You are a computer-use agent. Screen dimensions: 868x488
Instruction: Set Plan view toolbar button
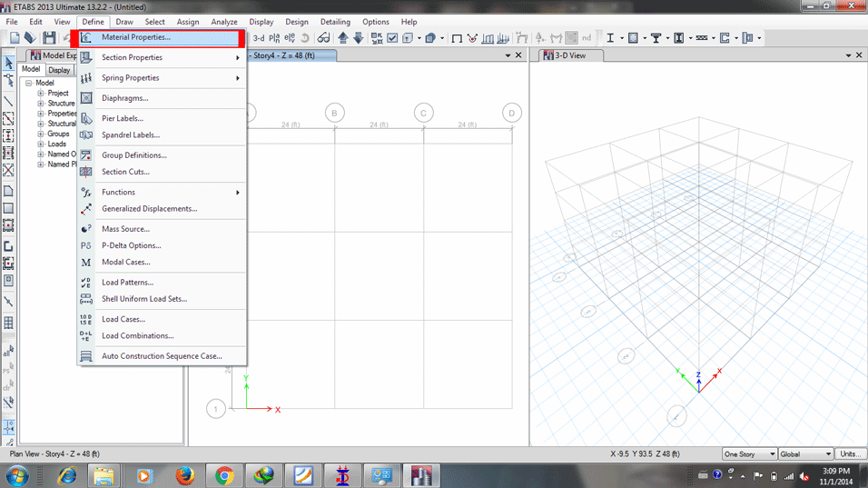pos(274,38)
